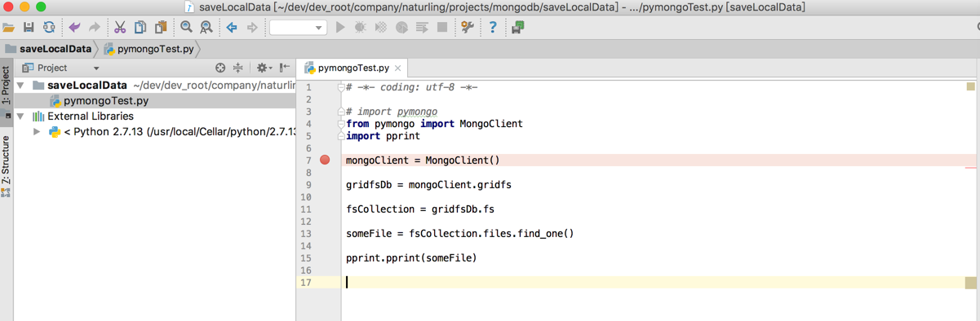Select the Python 2.7.13 interpreter entry
The image size is (980, 321).
(x=180, y=132)
